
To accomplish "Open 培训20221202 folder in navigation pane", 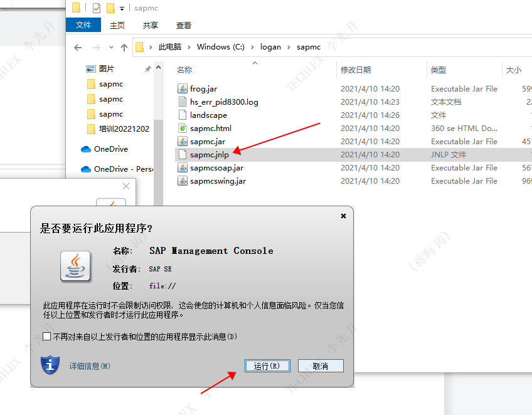I will 124,129.
